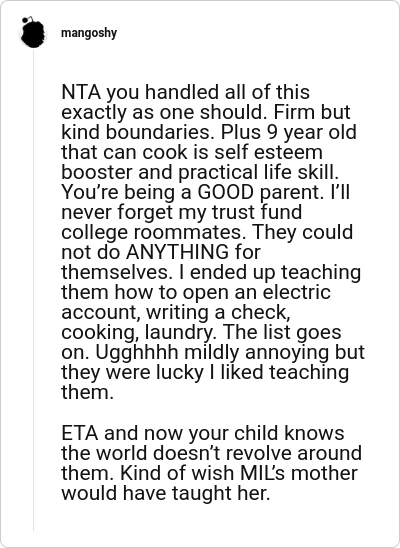The image size is (400, 548).
Task: Click the word NTA starting the comment
Action: pyautogui.click(x=81, y=92)
